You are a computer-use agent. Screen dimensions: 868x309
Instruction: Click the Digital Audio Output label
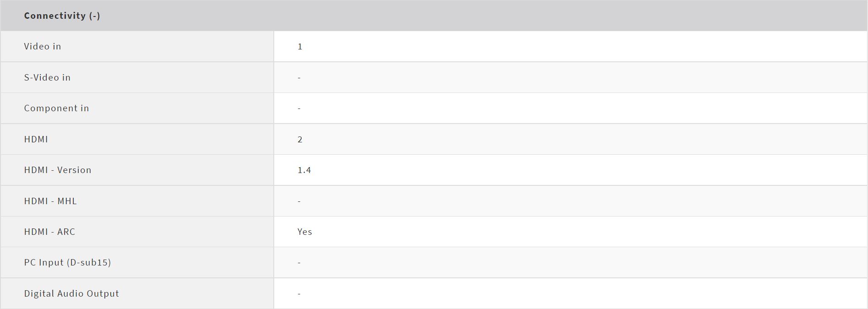[71, 293]
